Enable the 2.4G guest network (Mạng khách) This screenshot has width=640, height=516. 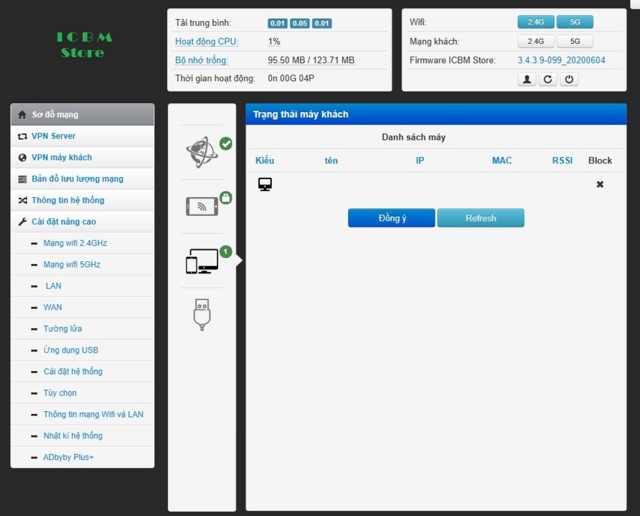point(535,42)
